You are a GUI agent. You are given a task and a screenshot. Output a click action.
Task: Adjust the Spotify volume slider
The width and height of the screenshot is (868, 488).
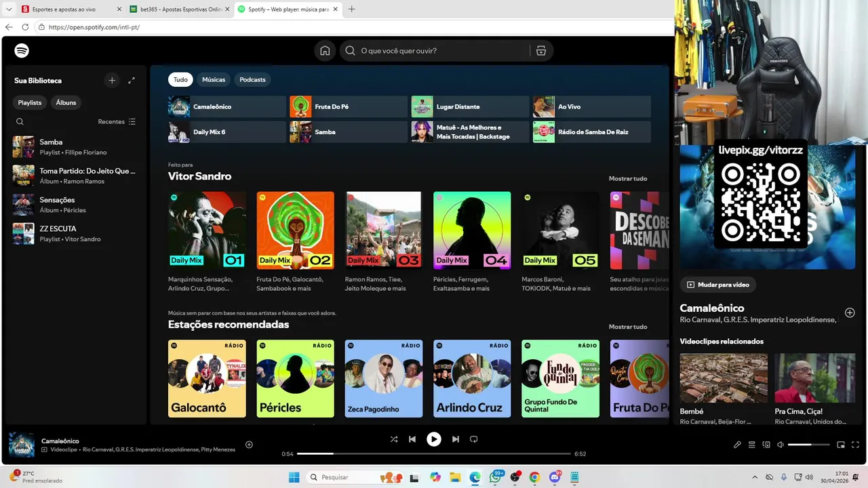[x=809, y=445]
